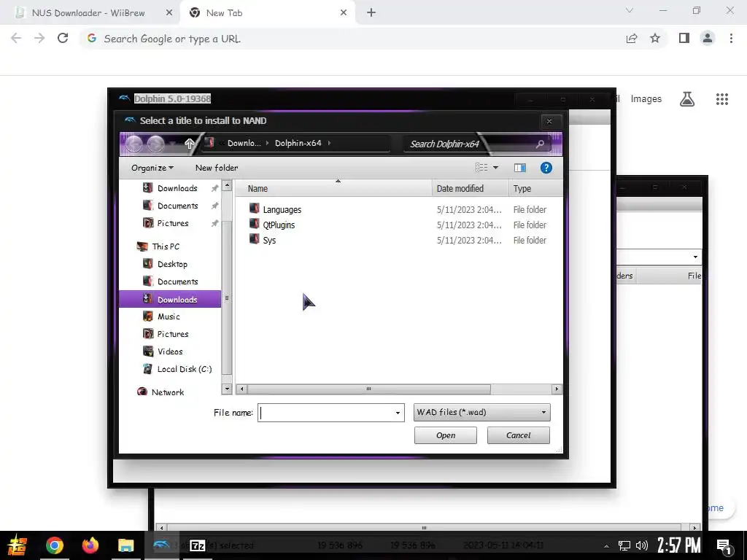747x560 pixels.
Task: Select Videos in the navigation pane
Action: 170,351
